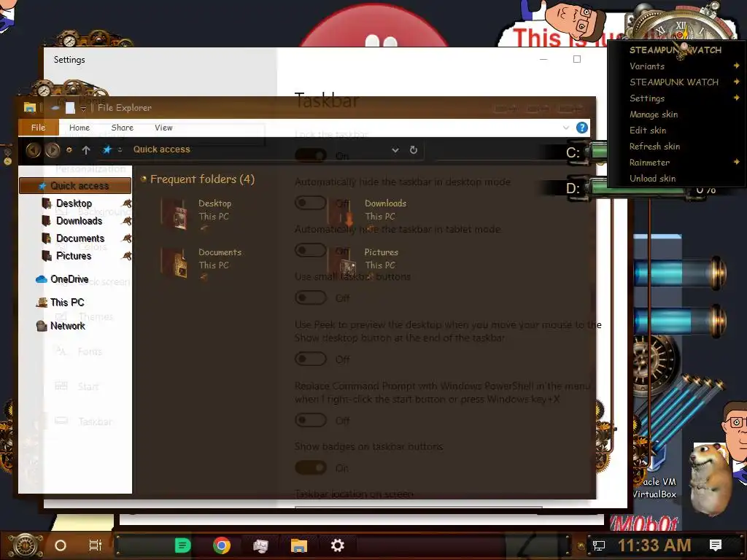This screenshot has width=747, height=560.
Task: Click the network tray icon
Action: pos(598,545)
